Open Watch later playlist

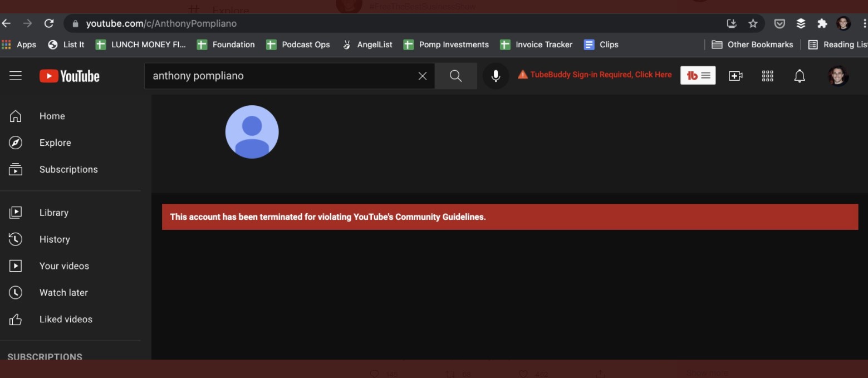(x=63, y=292)
